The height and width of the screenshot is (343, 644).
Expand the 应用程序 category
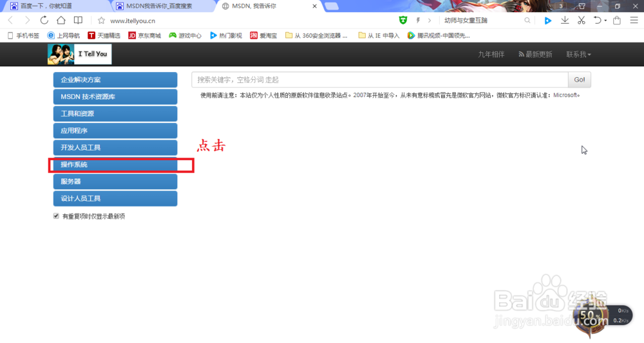pos(115,131)
